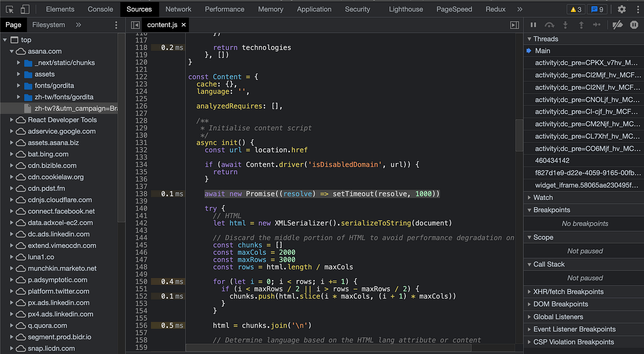Toggle pause on exceptions button
Image resolution: width=644 pixels, height=354 pixels.
click(634, 25)
